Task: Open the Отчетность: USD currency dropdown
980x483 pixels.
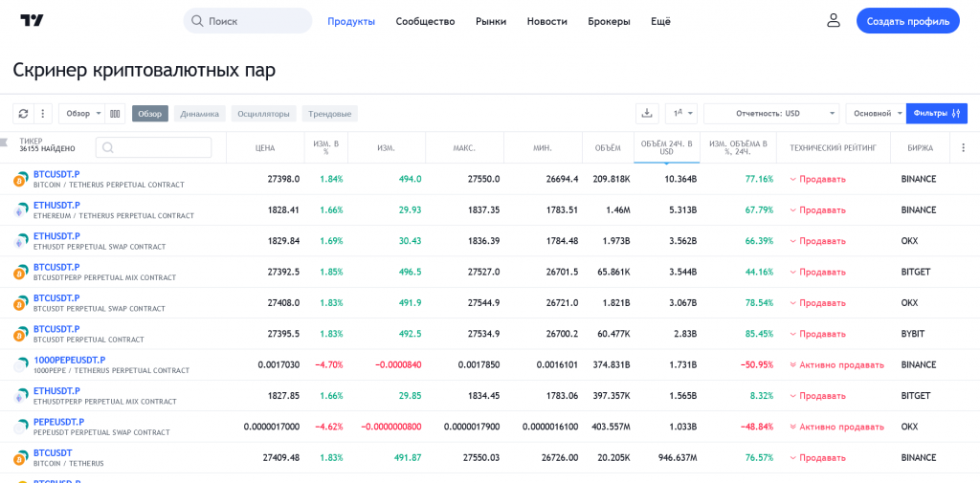Action: 771,114
